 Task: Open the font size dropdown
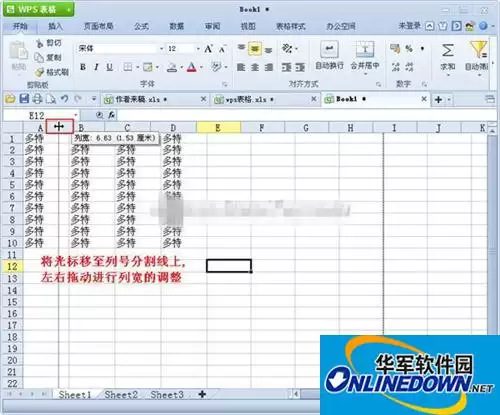pos(198,49)
